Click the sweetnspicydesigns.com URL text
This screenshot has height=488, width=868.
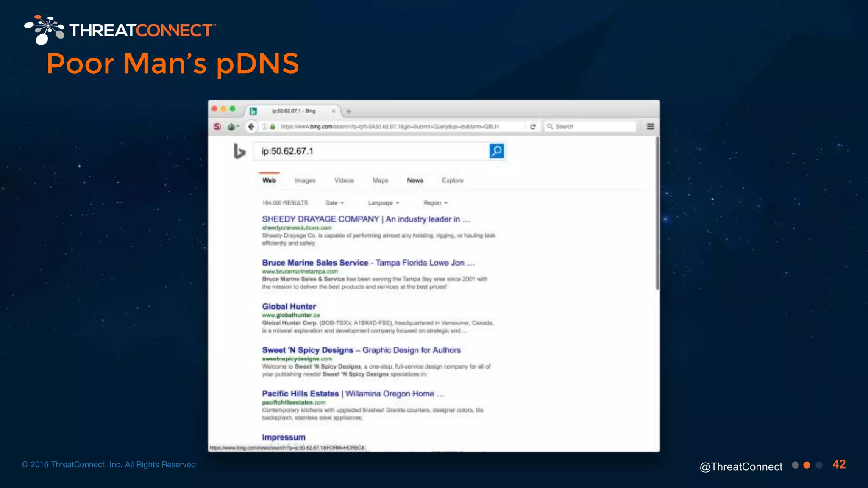click(x=297, y=359)
